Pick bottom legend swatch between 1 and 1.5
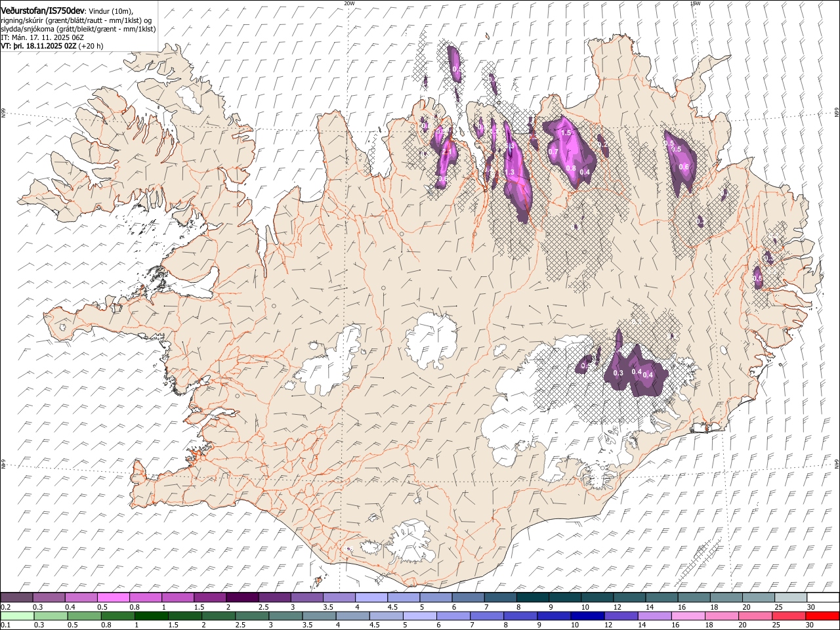Screen dimensions: 840x630 pos(152,616)
